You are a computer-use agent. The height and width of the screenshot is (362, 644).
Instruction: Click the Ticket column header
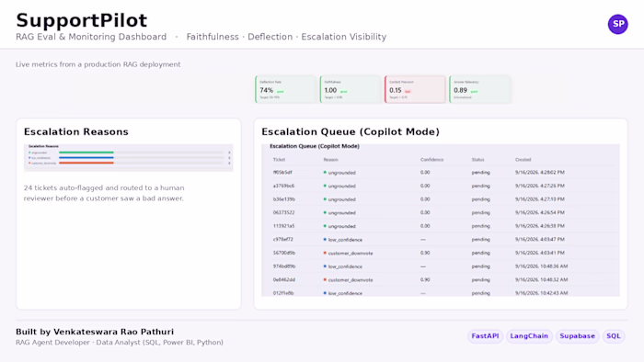[x=279, y=160]
